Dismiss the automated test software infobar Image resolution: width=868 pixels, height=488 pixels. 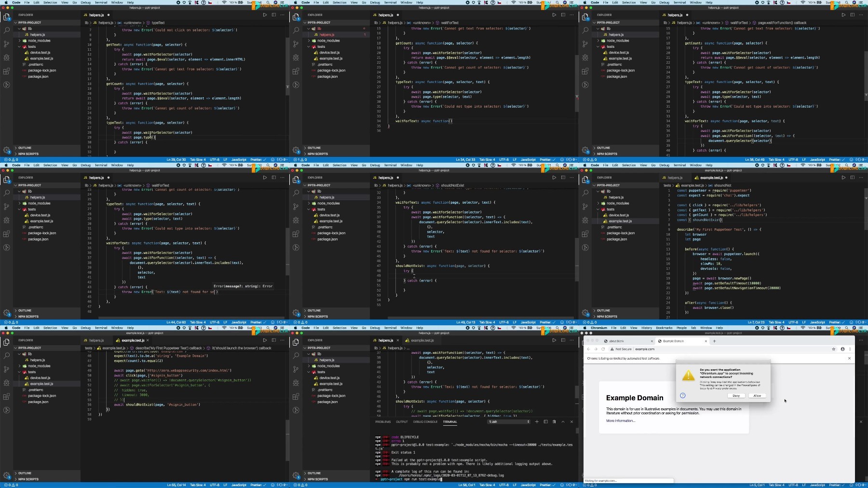849,358
